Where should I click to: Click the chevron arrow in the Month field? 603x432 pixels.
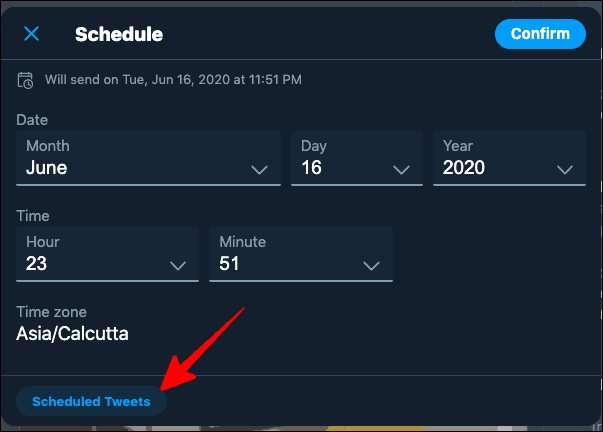(x=259, y=170)
